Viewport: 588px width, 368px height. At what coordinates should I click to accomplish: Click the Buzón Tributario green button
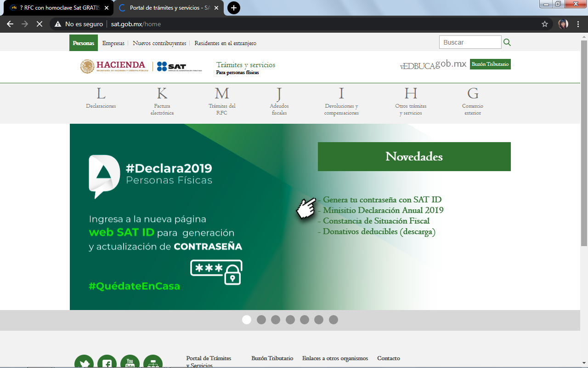tap(490, 64)
